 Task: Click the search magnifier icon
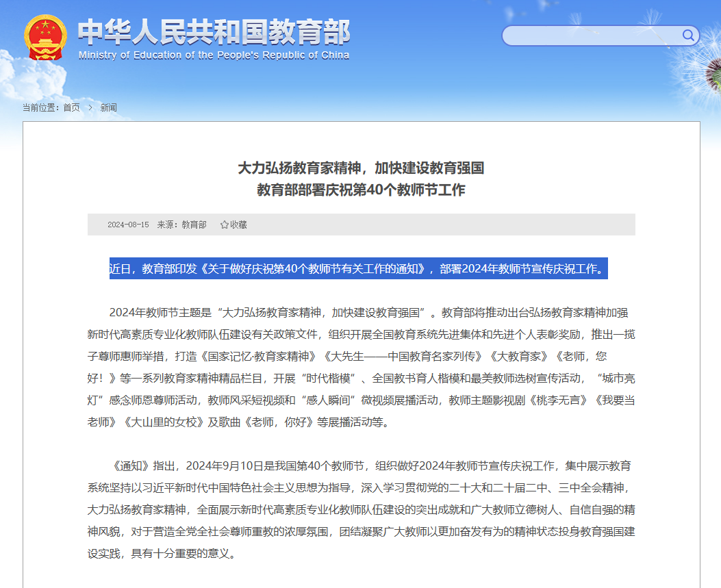(688, 36)
